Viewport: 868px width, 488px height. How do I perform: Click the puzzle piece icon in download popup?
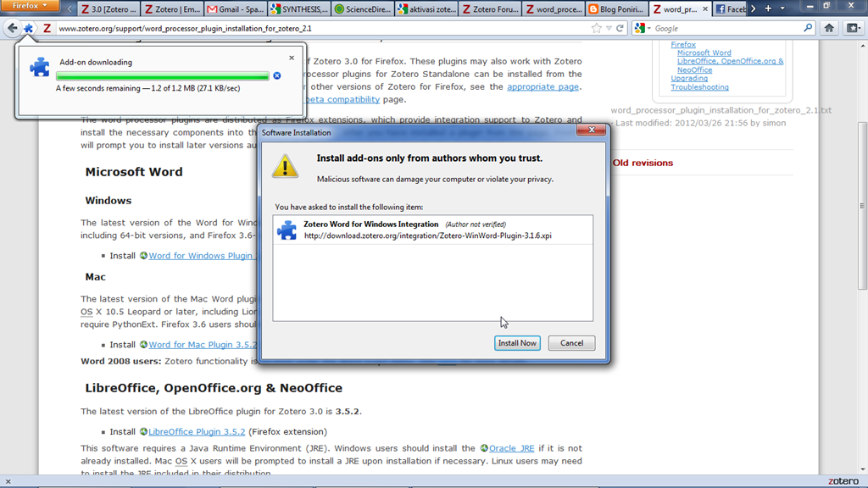click(39, 67)
